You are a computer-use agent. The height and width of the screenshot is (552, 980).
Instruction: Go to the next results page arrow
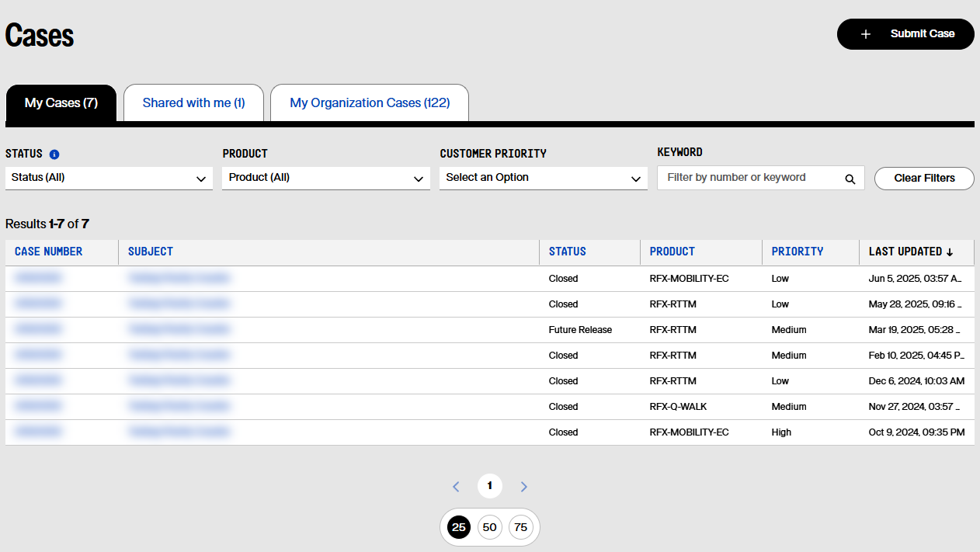[x=524, y=487]
